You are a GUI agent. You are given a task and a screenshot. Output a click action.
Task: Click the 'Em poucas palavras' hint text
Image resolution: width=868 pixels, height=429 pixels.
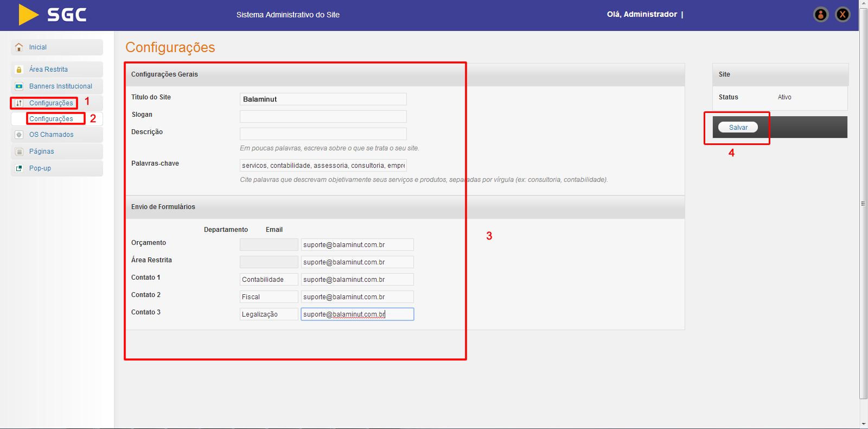pyautogui.click(x=329, y=148)
